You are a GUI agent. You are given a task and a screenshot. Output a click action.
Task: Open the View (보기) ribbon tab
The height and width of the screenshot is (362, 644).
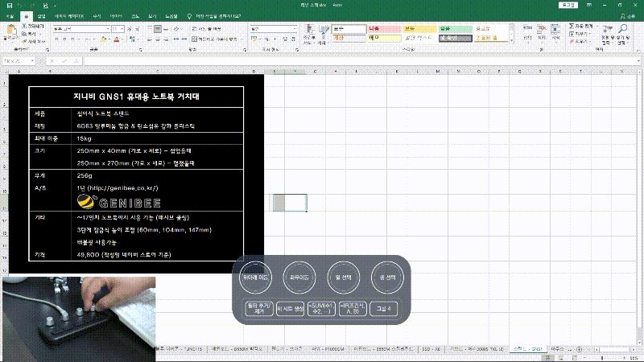point(152,16)
